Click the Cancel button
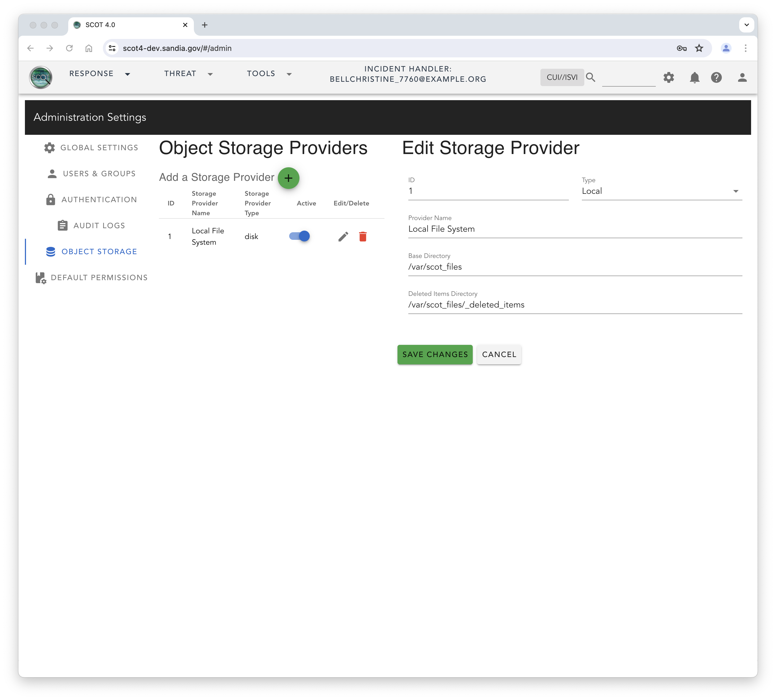 point(499,354)
